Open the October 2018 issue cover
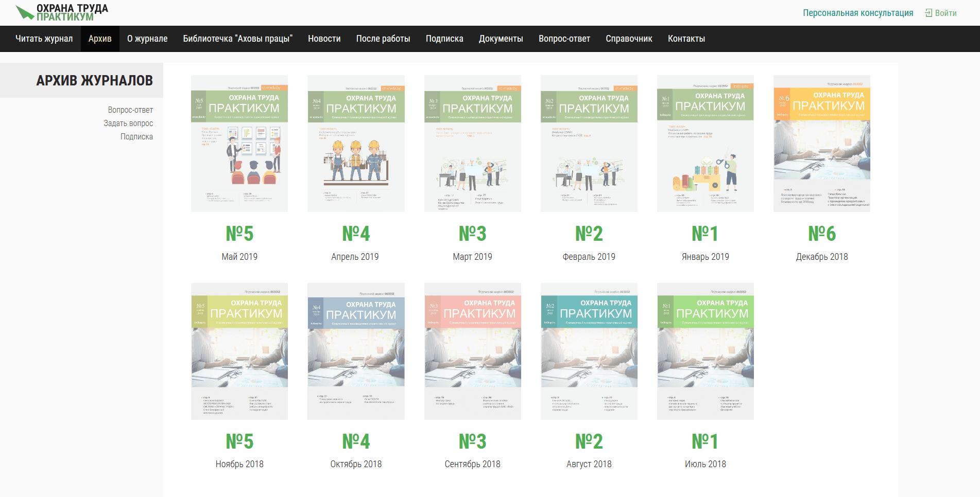 [x=356, y=351]
